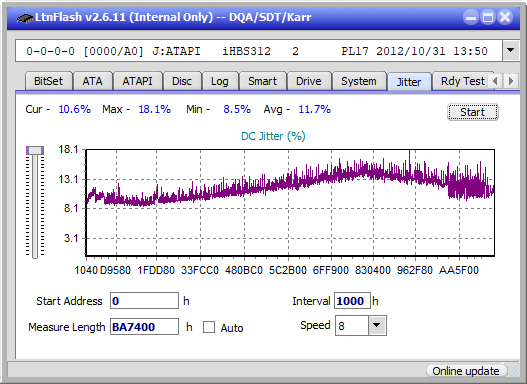Select the Jitter tab
The height and width of the screenshot is (384, 527).
click(x=409, y=82)
